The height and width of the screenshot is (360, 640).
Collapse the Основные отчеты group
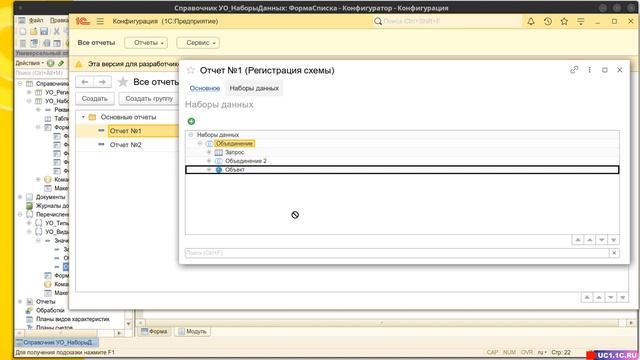pyautogui.click(x=83, y=117)
